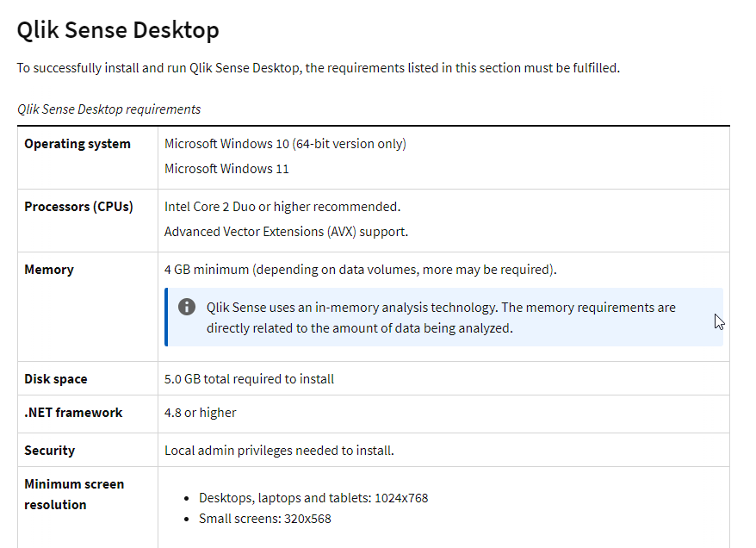Select 'Intel Core 2 Duo or higher recommended.'
This screenshot has height=548, width=756.
click(x=282, y=207)
